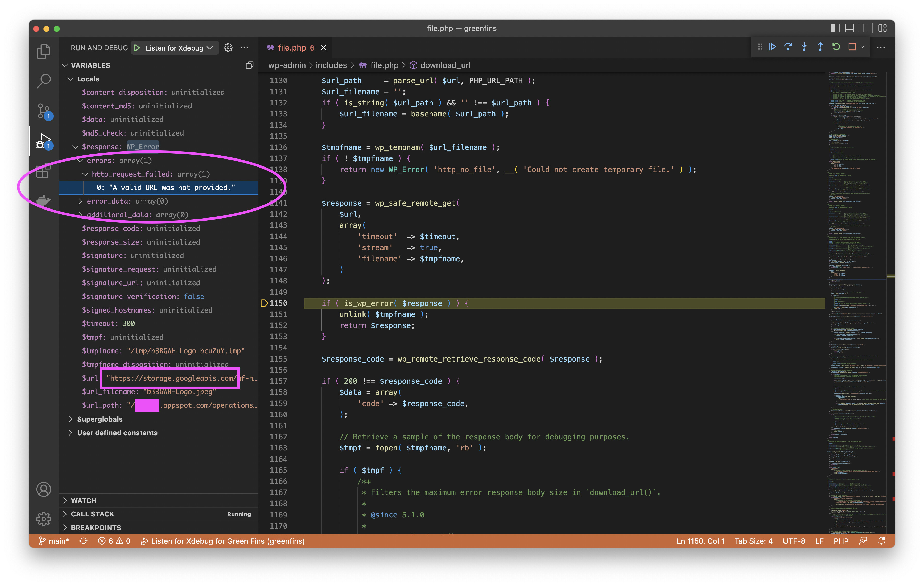Click download_url in the breadcrumb
The image size is (924, 586).
(445, 65)
